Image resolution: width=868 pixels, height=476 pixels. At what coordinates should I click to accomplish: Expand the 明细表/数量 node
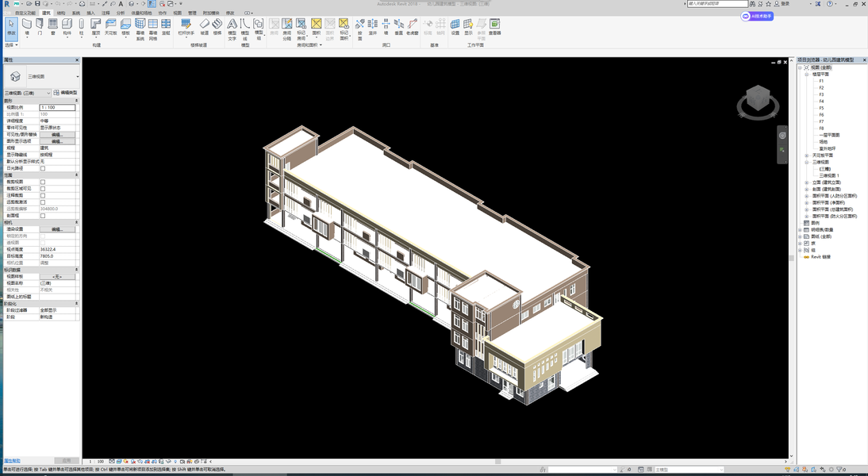tap(800, 230)
